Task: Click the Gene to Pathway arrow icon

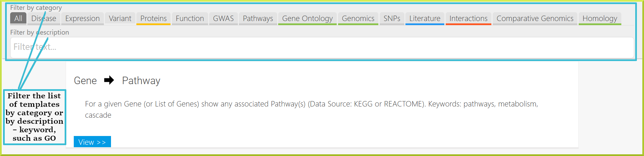Action: (109, 80)
